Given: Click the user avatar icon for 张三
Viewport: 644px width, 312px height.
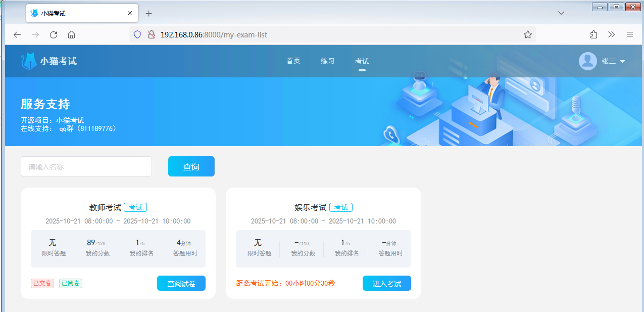Looking at the screenshot, I should [587, 61].
